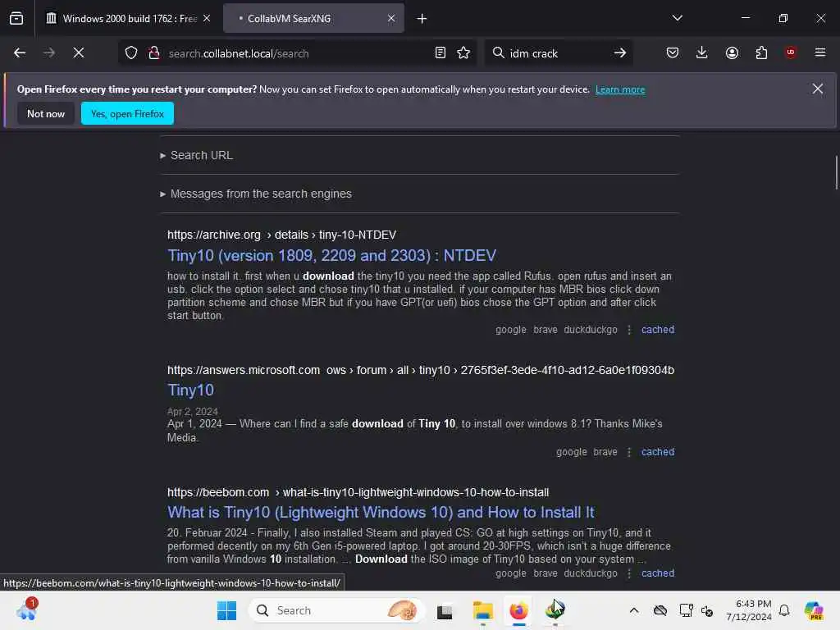The image size is (840, 630).
Task: Select the CollabVM SearXNG tab
Action: (313, 18)
